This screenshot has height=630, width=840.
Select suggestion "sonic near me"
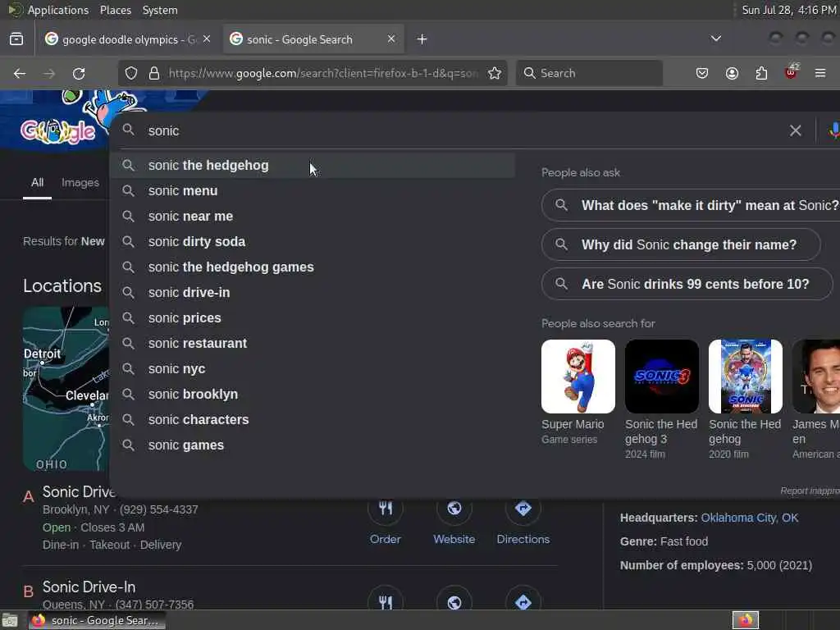pyautogui.click(x=313, y=216)
